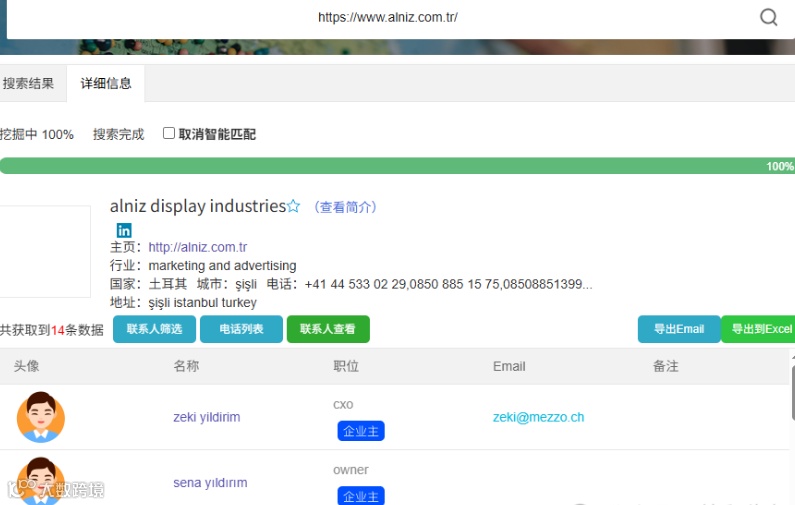
Task: Click the 名称 column header
Action: point(186,366)
